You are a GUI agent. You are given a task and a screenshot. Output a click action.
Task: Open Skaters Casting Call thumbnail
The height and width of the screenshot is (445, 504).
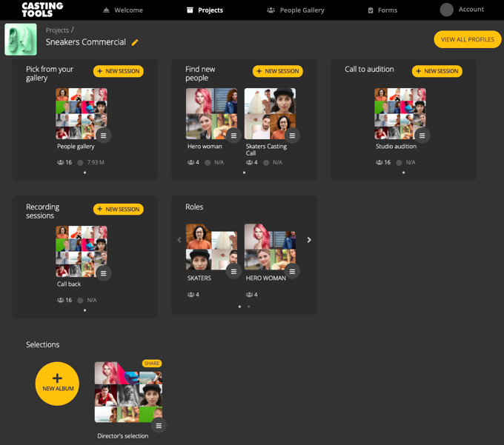(270, 114)
